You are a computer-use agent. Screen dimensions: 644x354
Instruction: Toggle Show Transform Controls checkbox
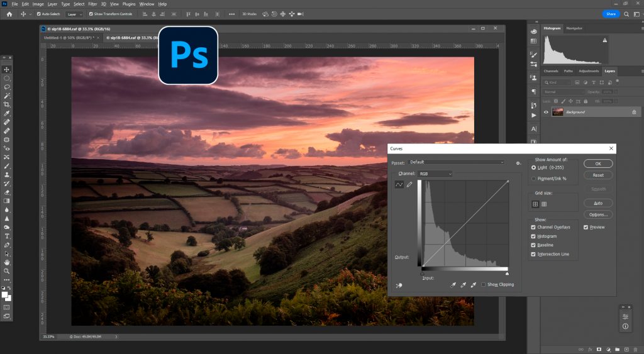(91, 14)
